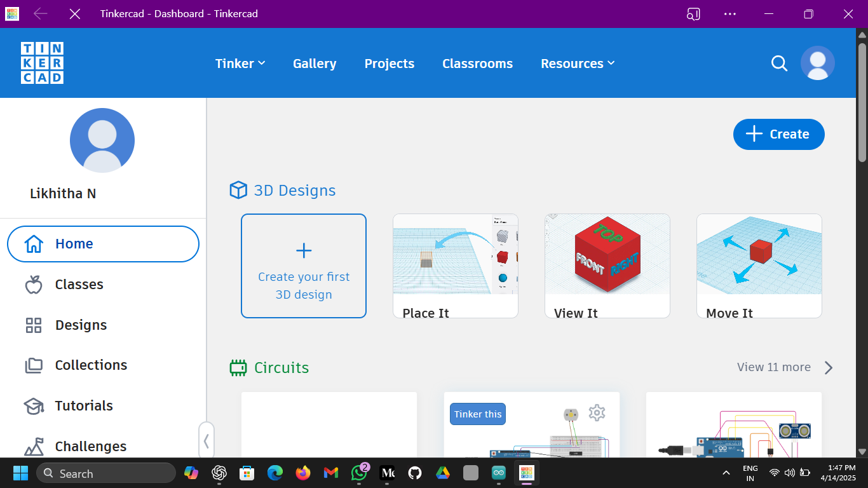Launch Copilot from the taskbar
Image resolution: width=868 pixels, height=488 pixels.
(x=191, y=473)
